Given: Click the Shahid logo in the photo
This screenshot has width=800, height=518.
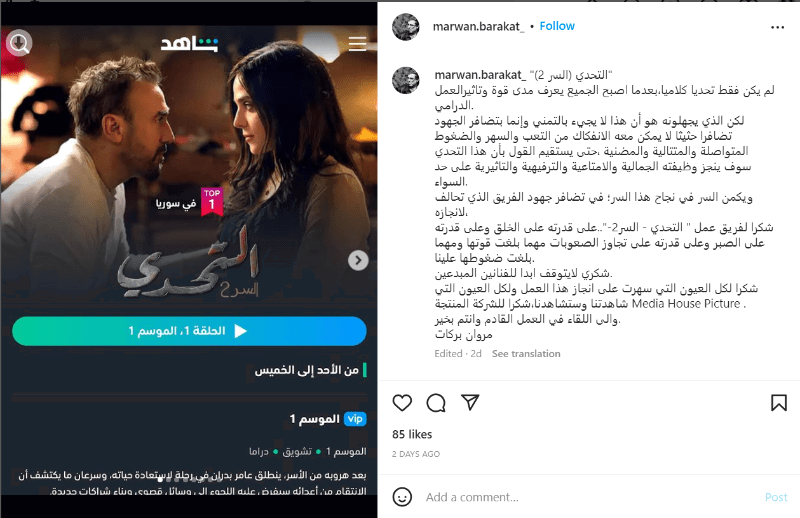Looking at the screenshot, I should point(189,44).
